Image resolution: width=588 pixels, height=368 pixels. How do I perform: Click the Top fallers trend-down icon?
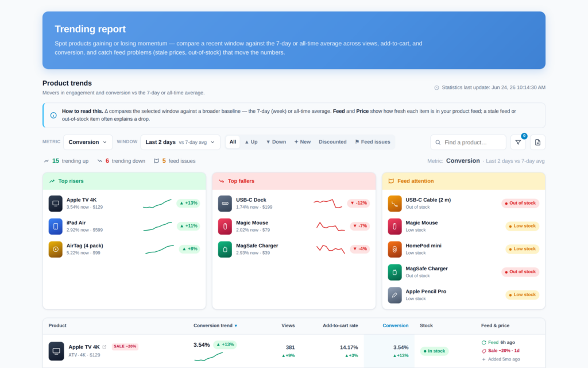tap(221, 181)
